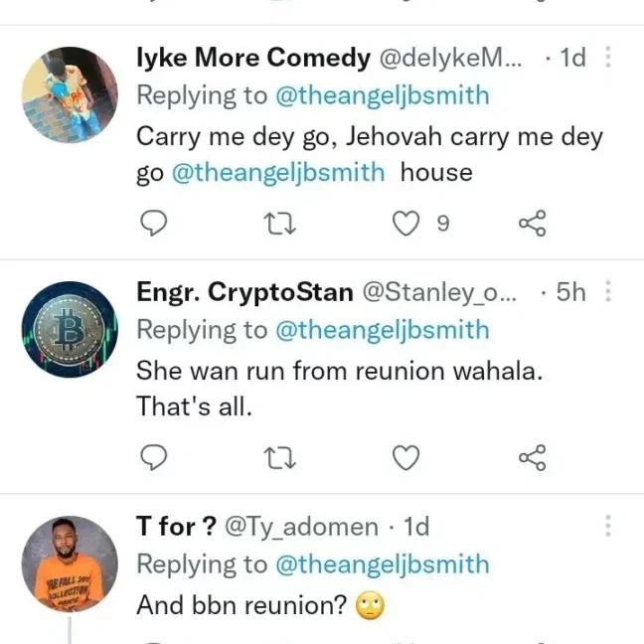Open more options for Engr. CryptoStan tweet
The width and height of the screenshot is (644, 644).
pyautogui.click(x=608, y=292)
